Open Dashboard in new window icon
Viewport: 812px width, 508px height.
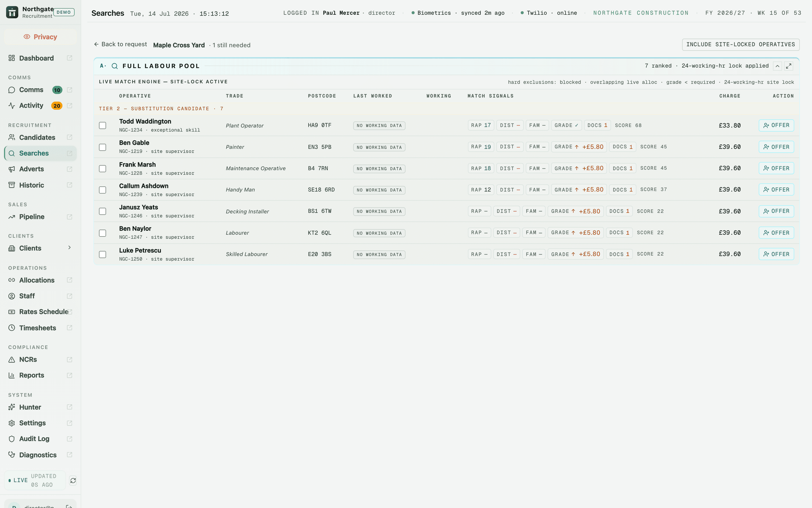[x=70, y=58]
